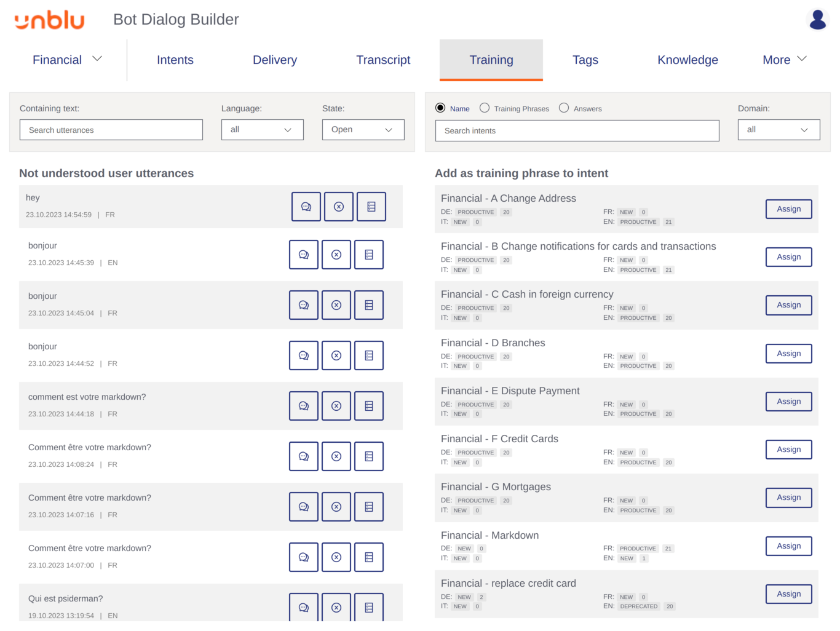Expand the Domain dropdown
840x631 pixels.
779,130
